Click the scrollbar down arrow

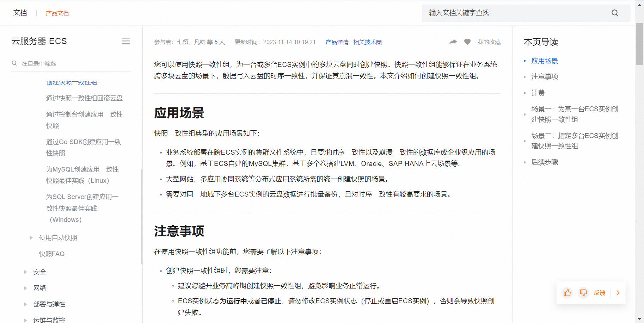point(639,319)
